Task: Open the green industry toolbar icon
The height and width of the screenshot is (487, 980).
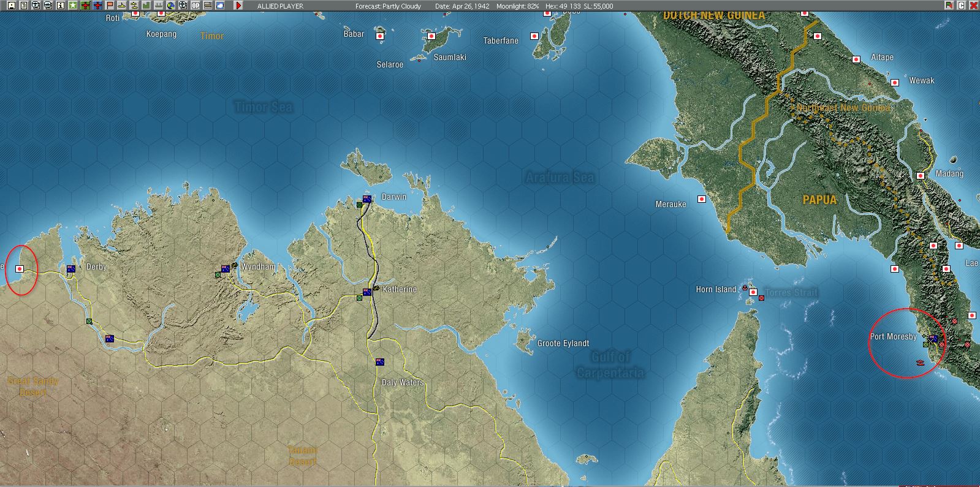Action: click(146, 6)
